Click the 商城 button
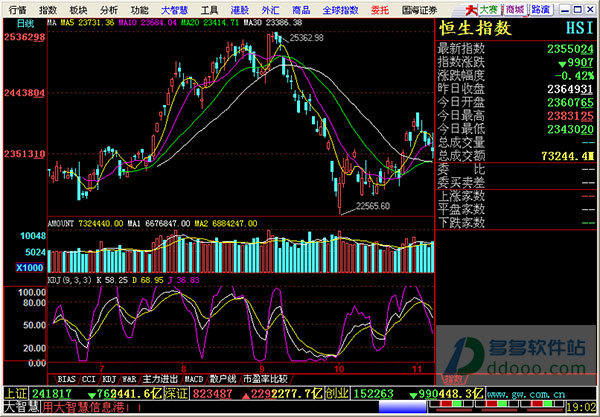Viewport: 600px width, 417px height. (x=515, y=10)
